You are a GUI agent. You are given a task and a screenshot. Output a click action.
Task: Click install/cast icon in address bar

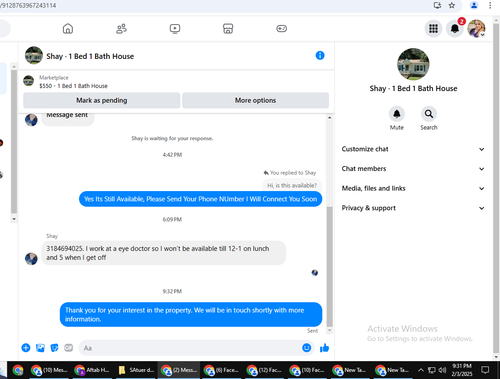tap(437, 5)
